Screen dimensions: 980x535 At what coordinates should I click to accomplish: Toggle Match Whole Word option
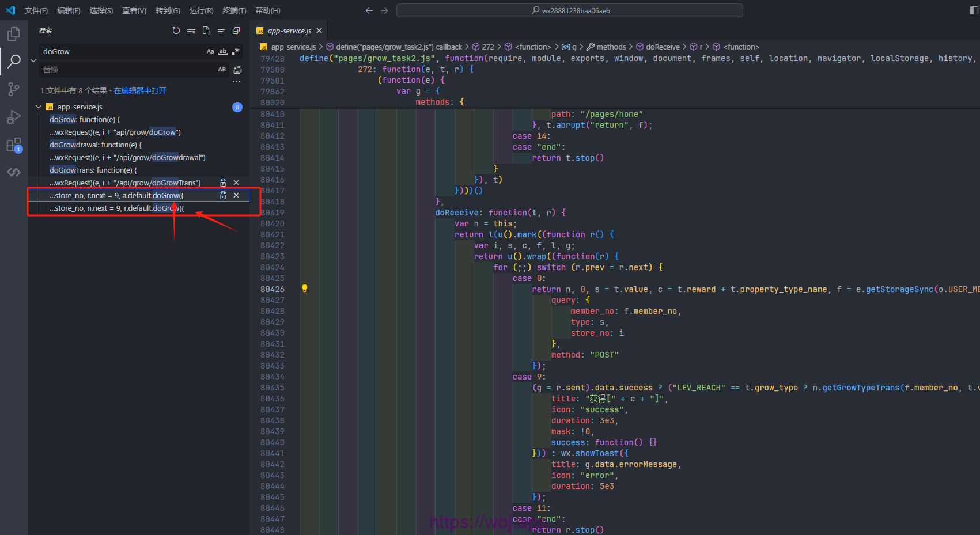point(223,51)
